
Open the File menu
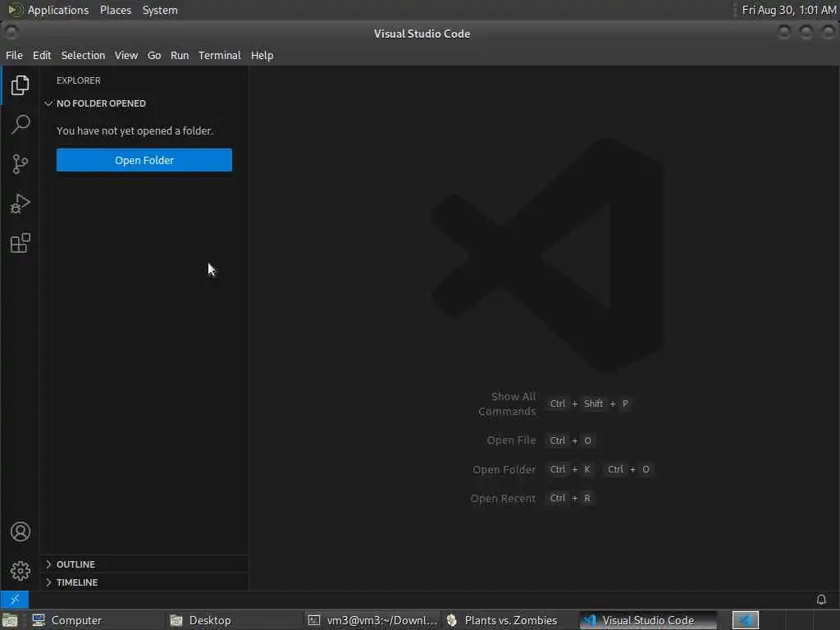(14, 55)
